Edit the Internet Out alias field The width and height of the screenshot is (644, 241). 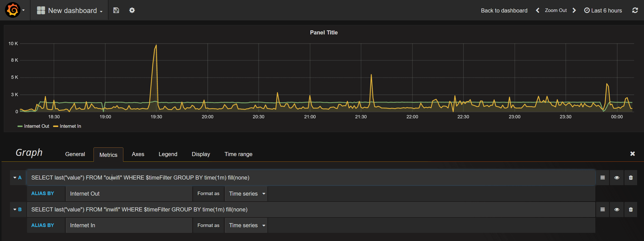(129, 194)
